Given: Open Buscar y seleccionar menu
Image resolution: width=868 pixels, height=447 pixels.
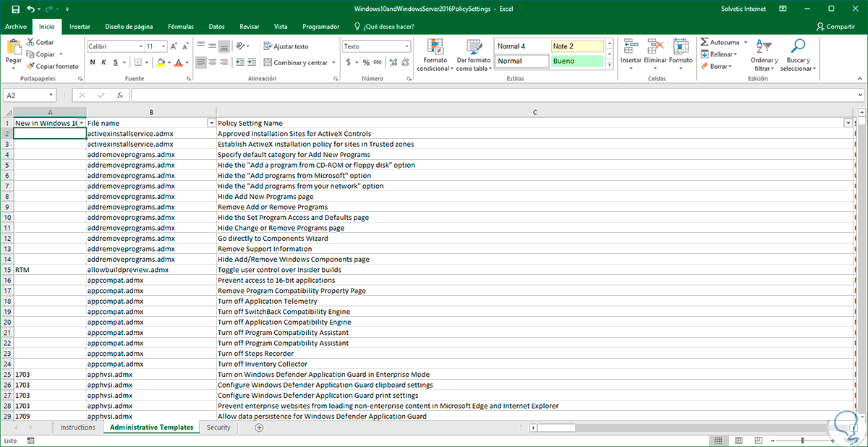Looking at the screenshot, I should coord(799,56).
